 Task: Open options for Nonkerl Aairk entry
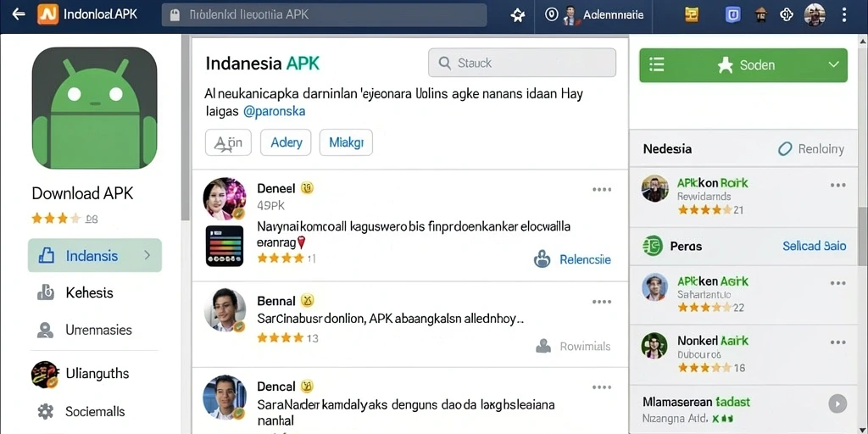pos(837,342)
